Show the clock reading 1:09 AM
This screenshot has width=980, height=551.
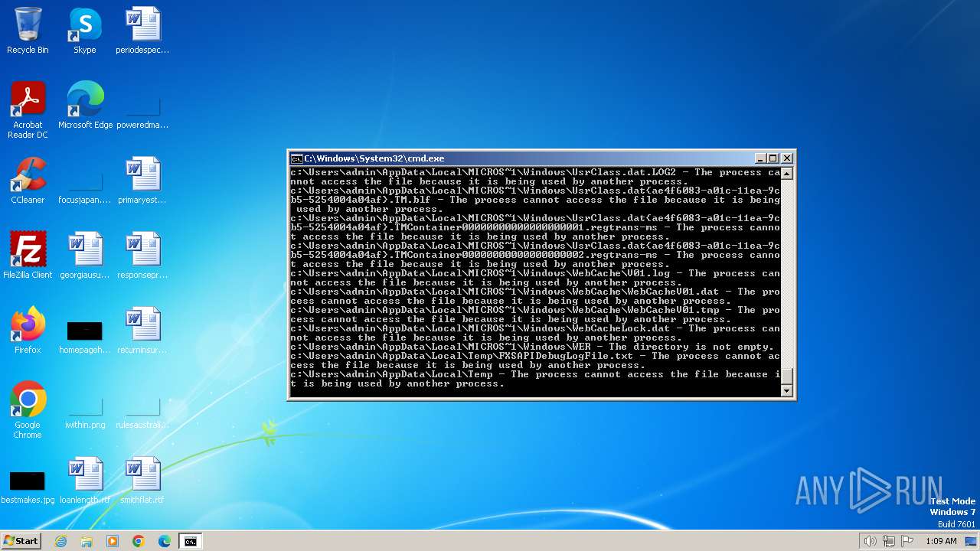[941, 541]
